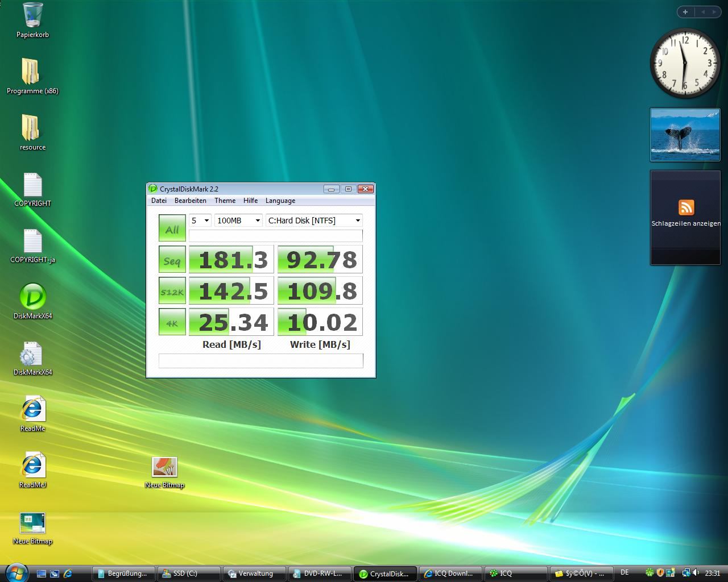
Task: Click the sidebar previous-page arrow
Action: [702, 11]
